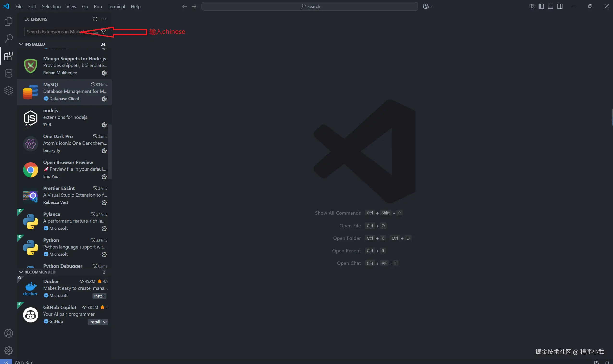Open the Accounts icon in the activity bar
This screenshot has height=364, width=613.
pos(9,333)
